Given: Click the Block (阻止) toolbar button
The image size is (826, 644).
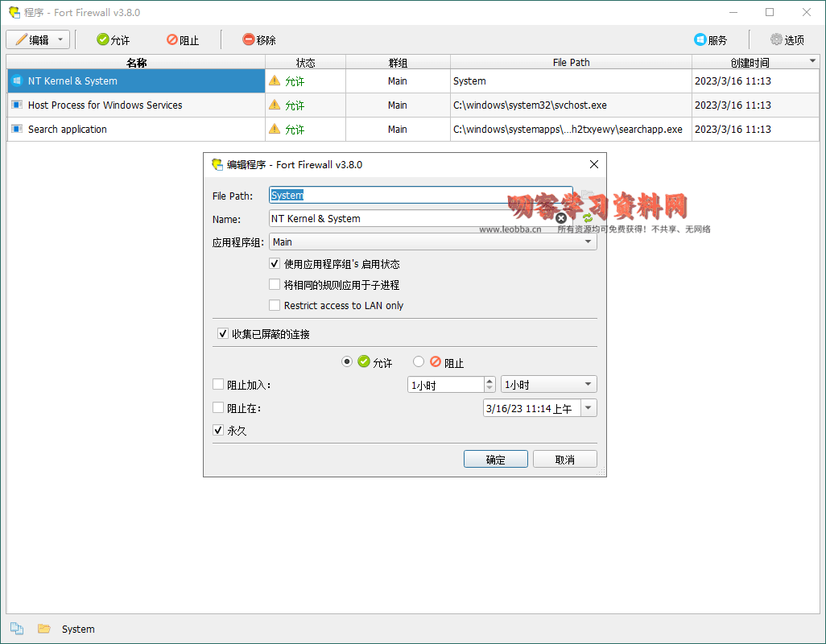Looking at the screenshot, I should (x=183, y=40).
